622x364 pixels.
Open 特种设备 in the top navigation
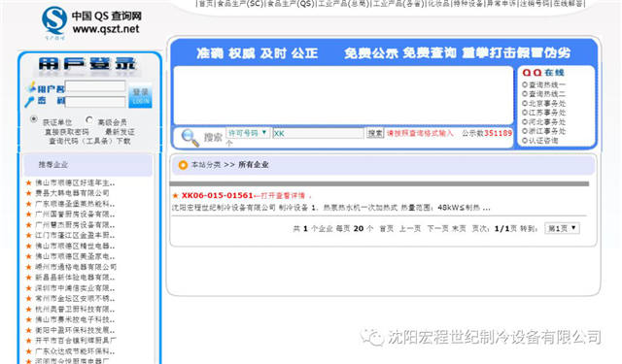[x=468, y=3]
